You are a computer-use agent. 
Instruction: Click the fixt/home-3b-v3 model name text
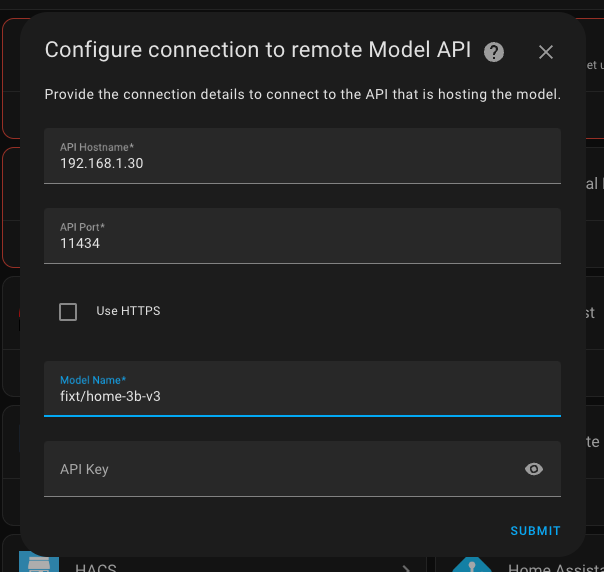(110, 396)
